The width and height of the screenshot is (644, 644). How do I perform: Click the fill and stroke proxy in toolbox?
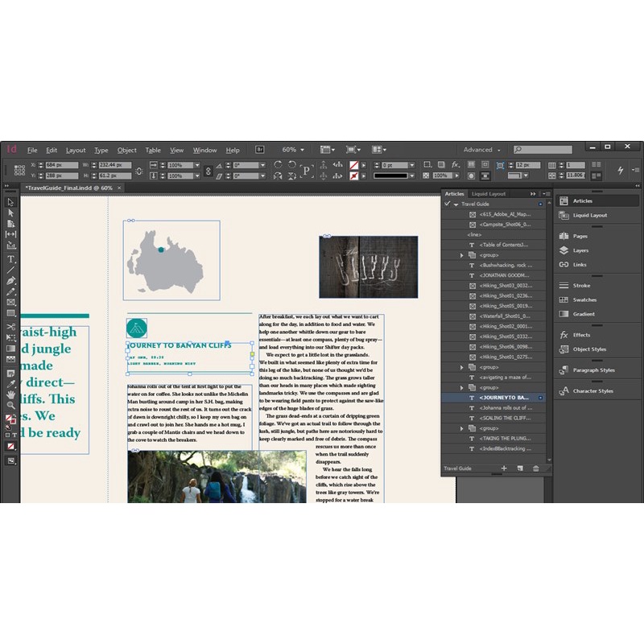[10, 419]
